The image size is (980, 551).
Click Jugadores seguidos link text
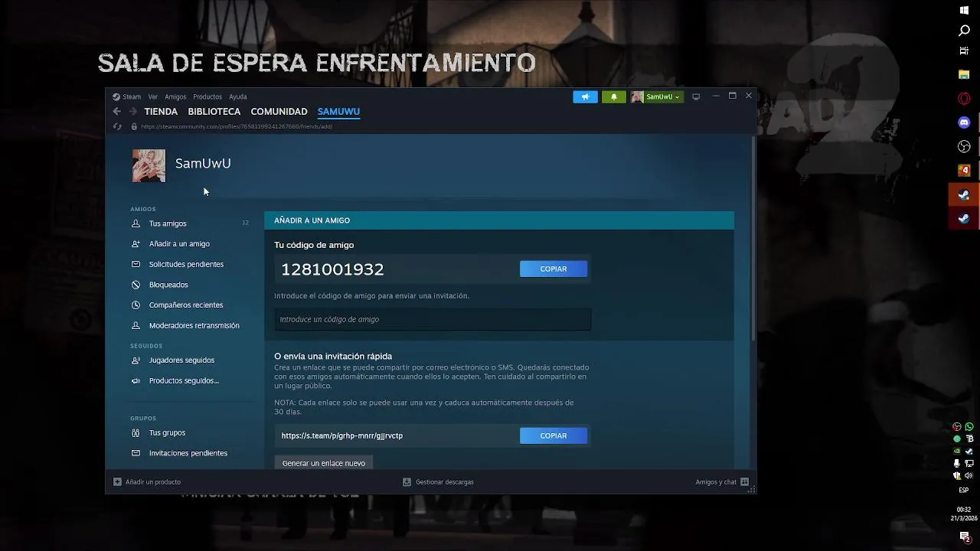click(181, 360)
